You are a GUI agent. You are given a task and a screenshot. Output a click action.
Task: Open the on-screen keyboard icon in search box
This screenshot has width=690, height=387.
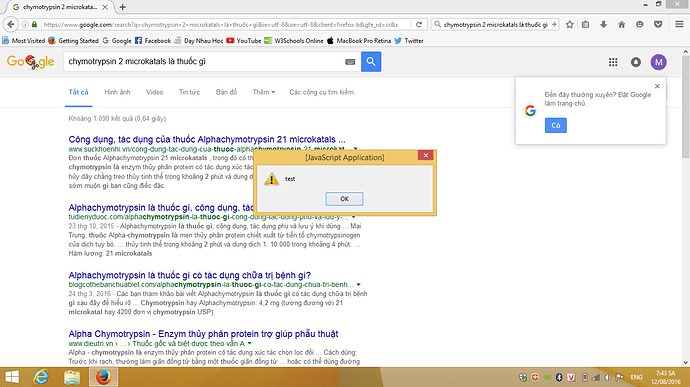(x=350, y=62)
